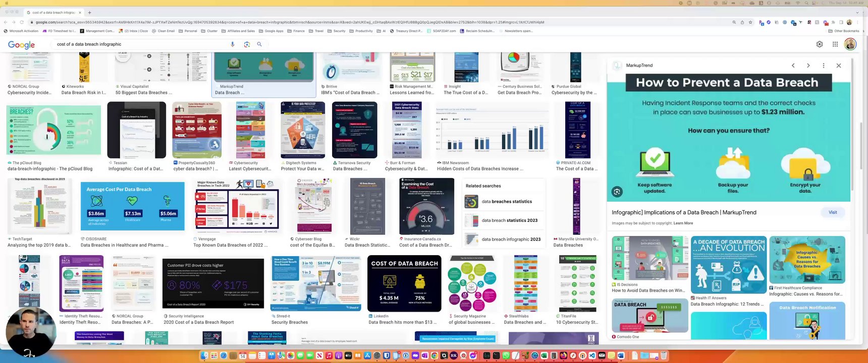868x363 pixels.
Task: Show previous image in preview panel
Action: coord(793,66)
